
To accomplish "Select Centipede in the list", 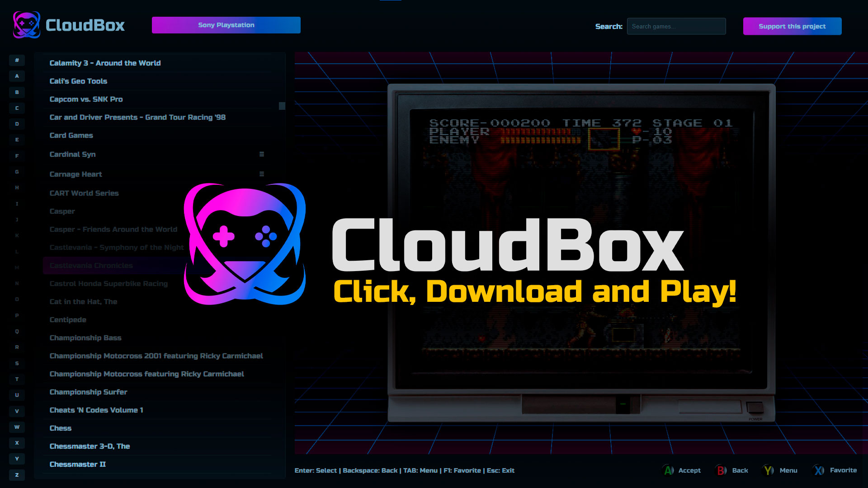I will 157,320.
